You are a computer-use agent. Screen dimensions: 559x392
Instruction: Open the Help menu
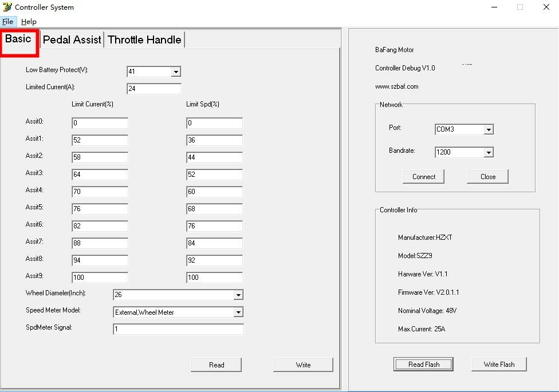(x=29, y=22)
